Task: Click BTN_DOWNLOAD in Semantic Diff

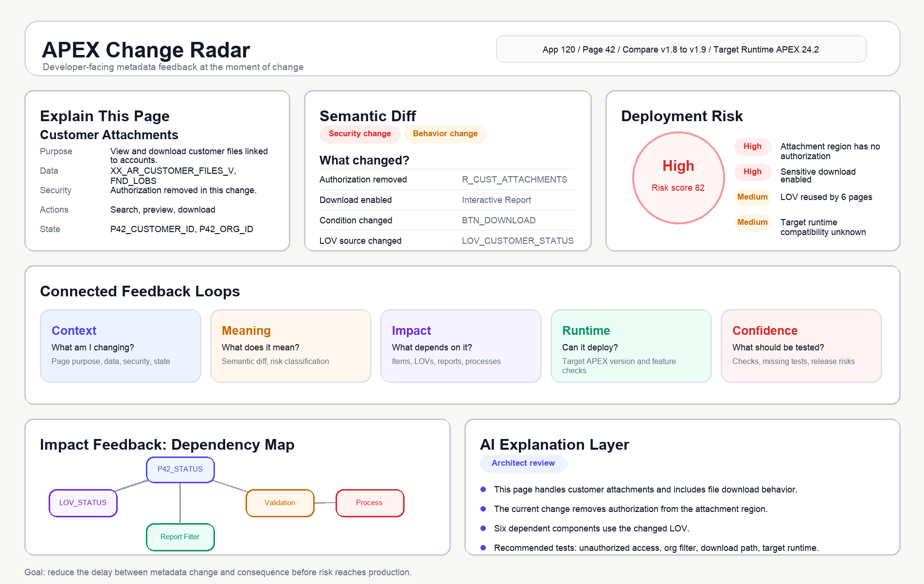Action: (499, 220)
